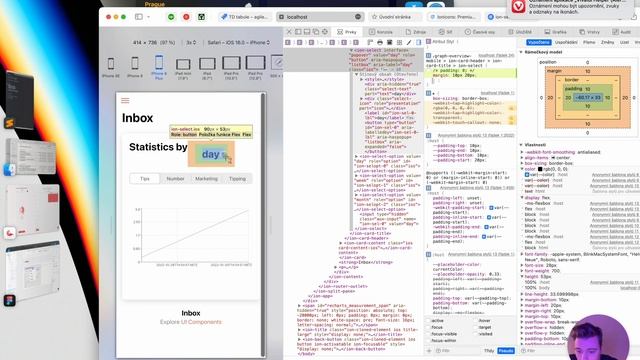Select the Tips segment in Statistics card

tap(145, 179)
